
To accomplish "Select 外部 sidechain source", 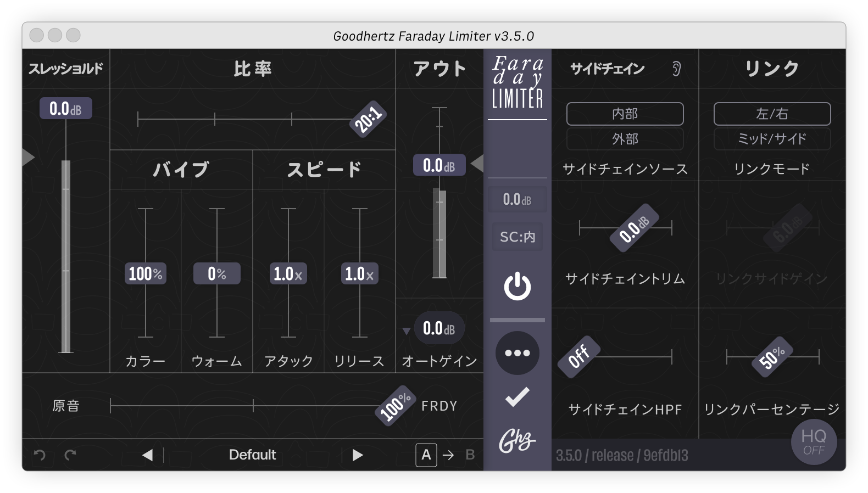I will click(x=625, y=139).
